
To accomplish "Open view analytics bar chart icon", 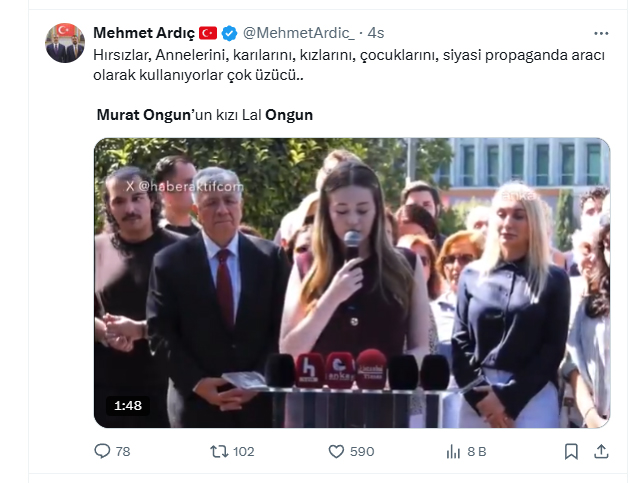I will tap(452, 451).
